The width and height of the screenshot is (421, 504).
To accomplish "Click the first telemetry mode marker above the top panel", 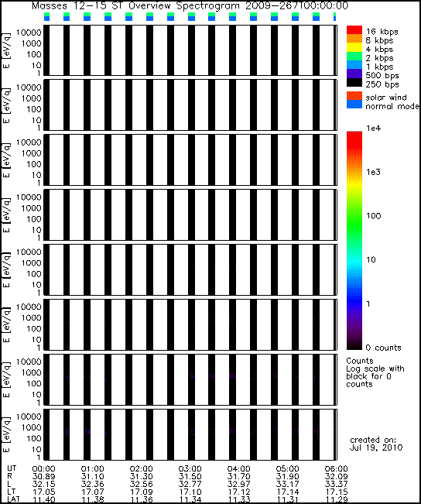I will point(46,17).
